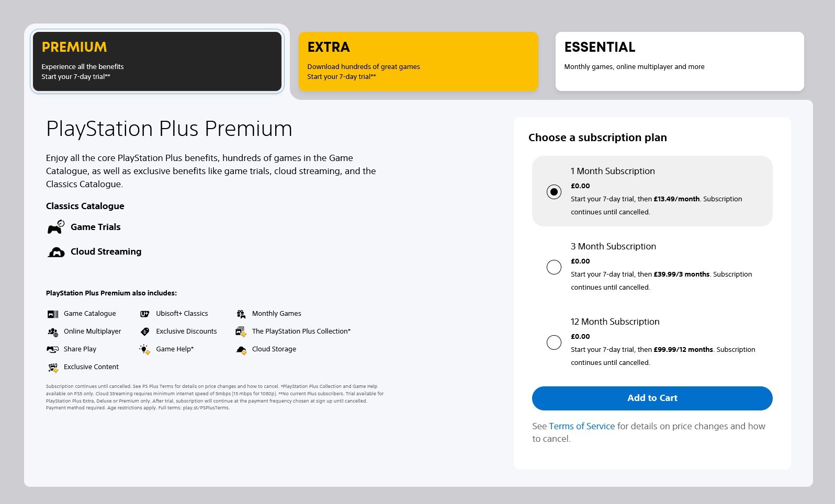The height and width of the screenshot is (504, 835).
Task: Click the Cloud Streaming icon
Action: click(x=56, y=252)
